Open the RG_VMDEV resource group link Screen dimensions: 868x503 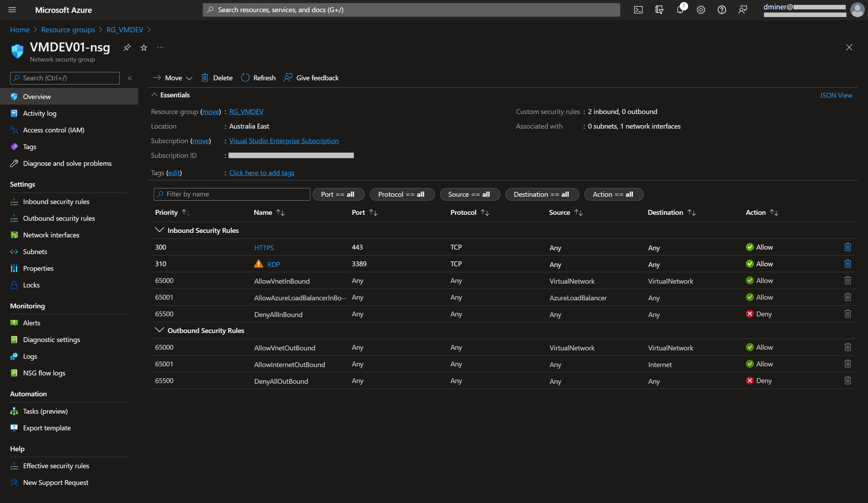coord(246,112)
